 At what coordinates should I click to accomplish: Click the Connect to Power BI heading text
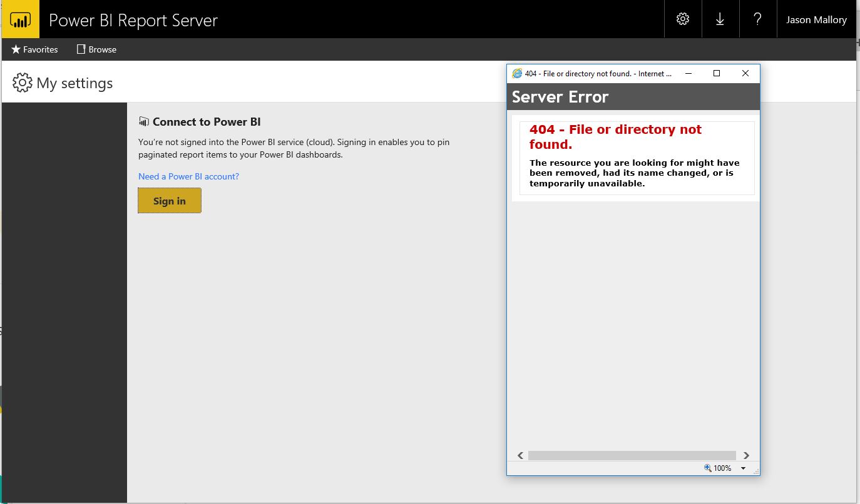pos(207,122)
